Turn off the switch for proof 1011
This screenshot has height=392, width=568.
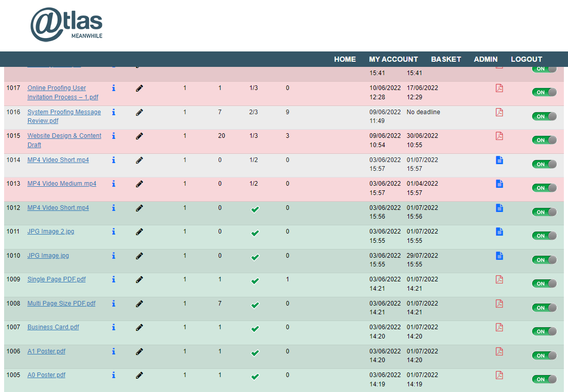coord(544,236)
